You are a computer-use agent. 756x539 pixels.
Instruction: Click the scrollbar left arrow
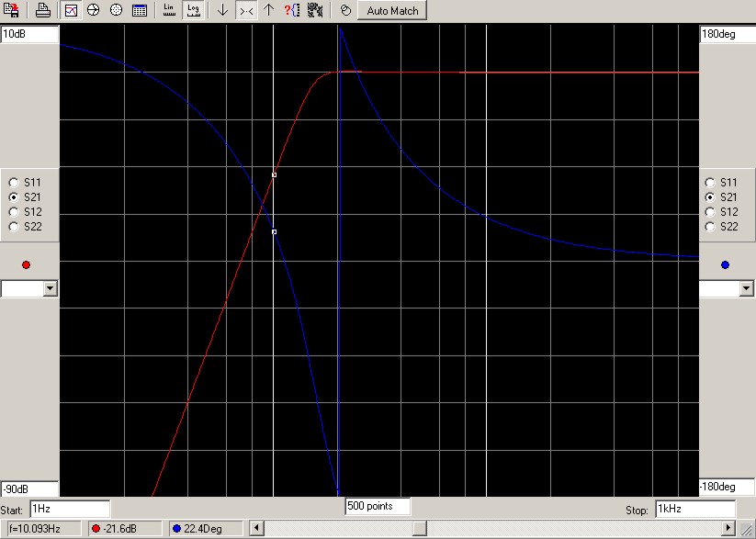(x=256, y=528)
